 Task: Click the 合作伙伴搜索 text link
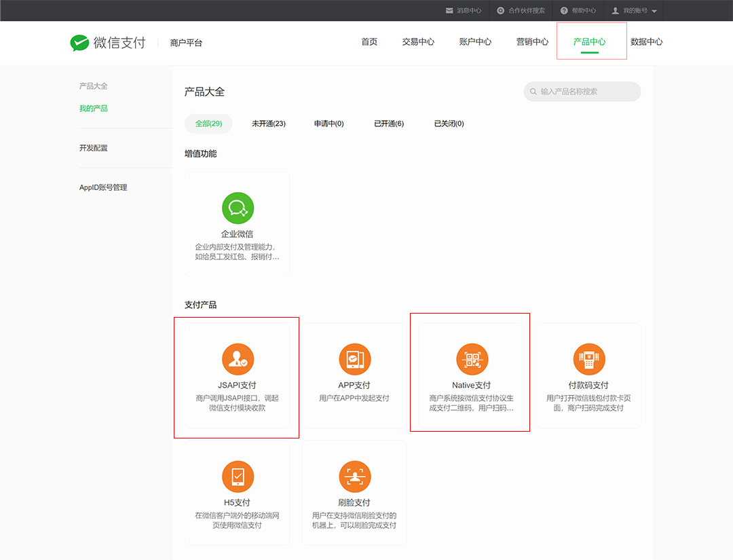(527, 11)
